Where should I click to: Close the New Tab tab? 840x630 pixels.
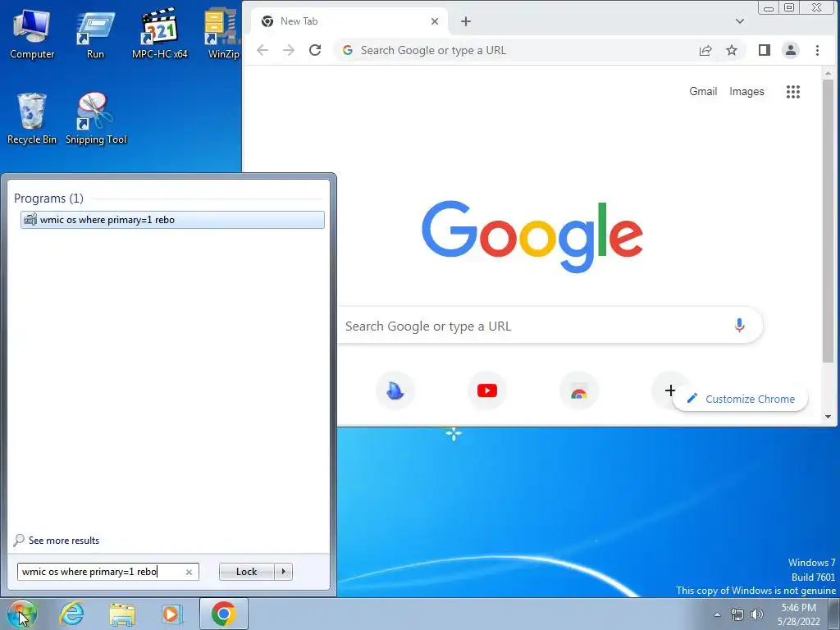[x=435, y=21]
